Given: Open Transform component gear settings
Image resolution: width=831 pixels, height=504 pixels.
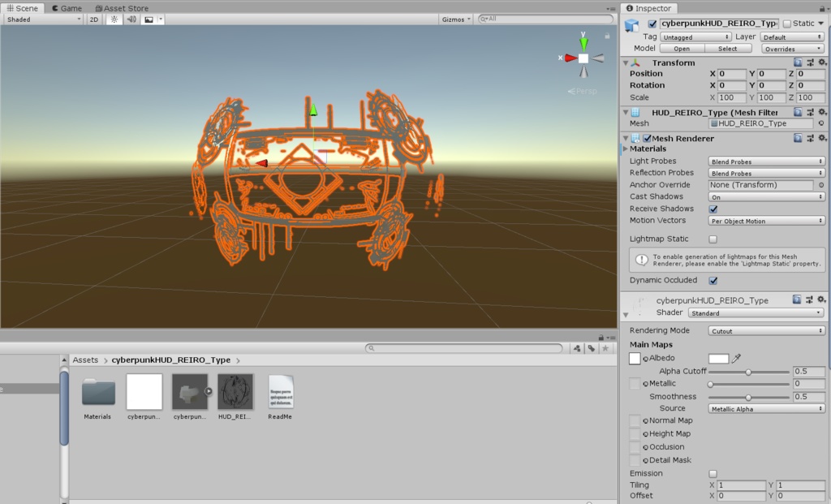Looking at the screenshot, I should (x=822, y=62).
